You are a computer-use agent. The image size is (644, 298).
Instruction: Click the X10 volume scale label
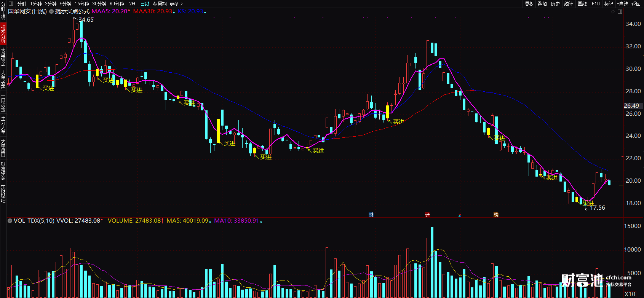point(630,294)
